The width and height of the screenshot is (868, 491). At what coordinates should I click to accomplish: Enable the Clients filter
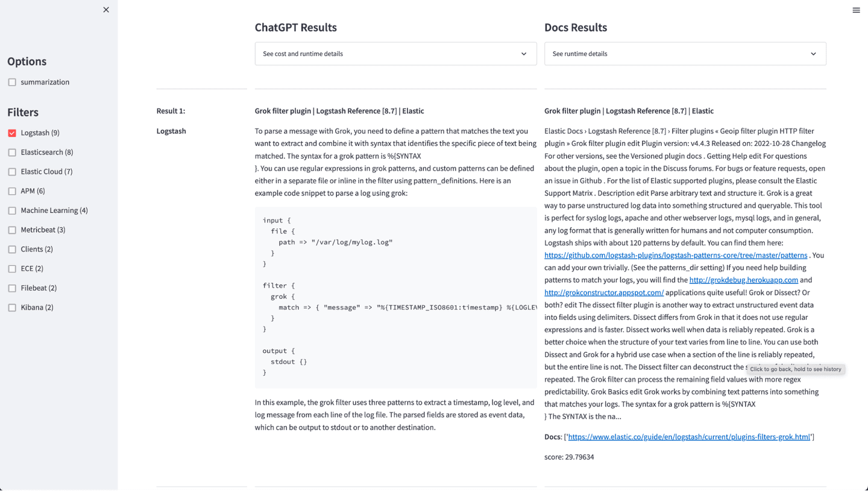pos(12,249)
